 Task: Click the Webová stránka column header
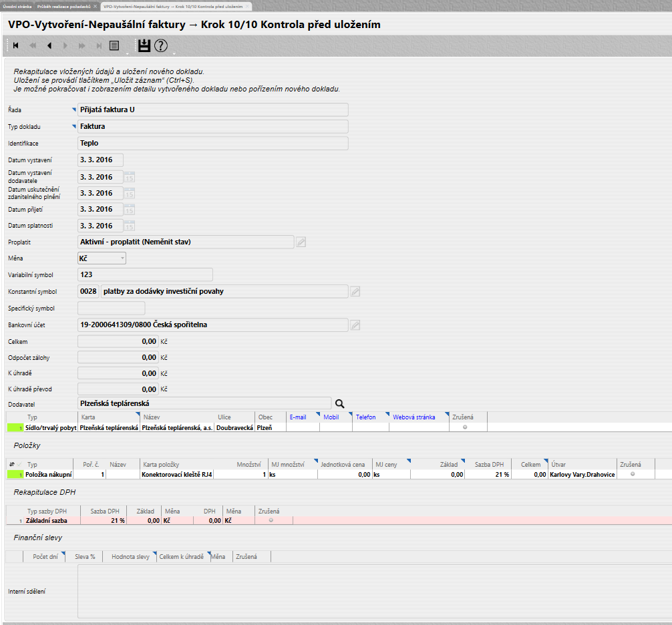(413, 417)
